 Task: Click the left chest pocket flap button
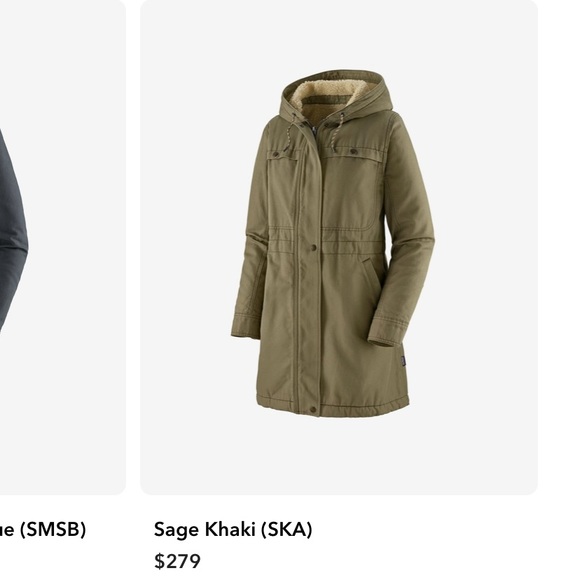pos(276,153)
